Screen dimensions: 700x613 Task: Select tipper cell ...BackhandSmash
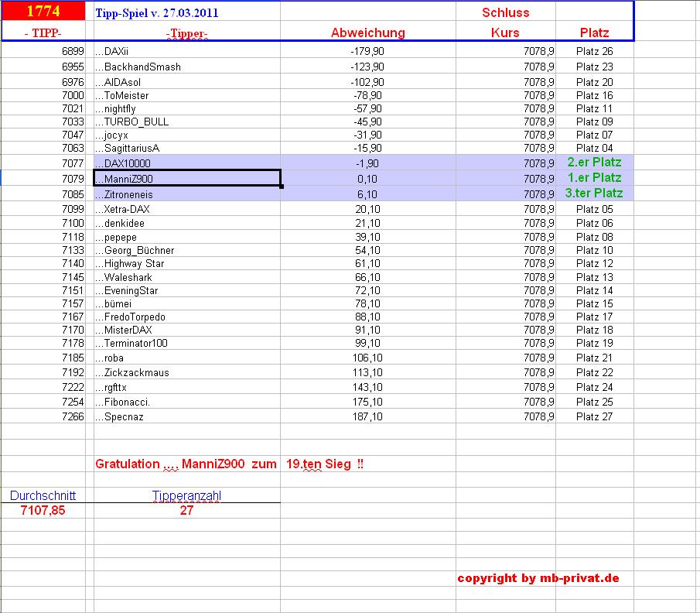point(187,67)
